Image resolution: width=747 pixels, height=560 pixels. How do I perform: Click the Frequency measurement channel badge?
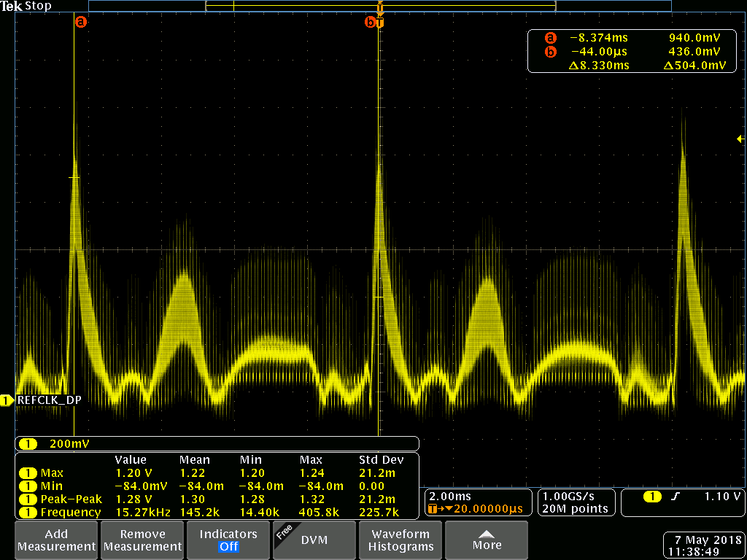coord(28,512)
